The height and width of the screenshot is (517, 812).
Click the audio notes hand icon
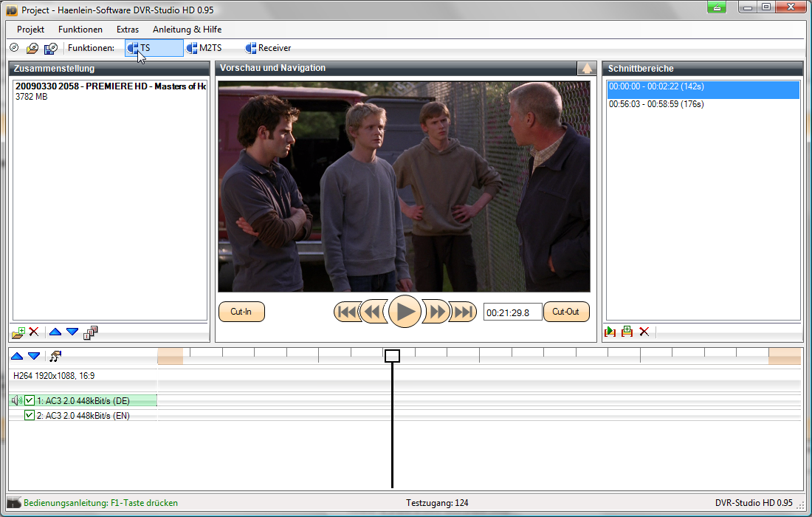tap(55, 356)
